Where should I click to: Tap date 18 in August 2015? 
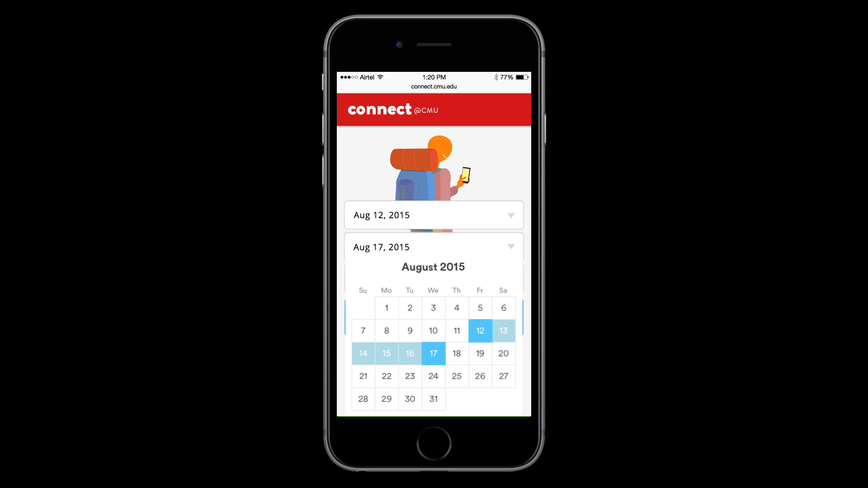[x=457, y=353]
